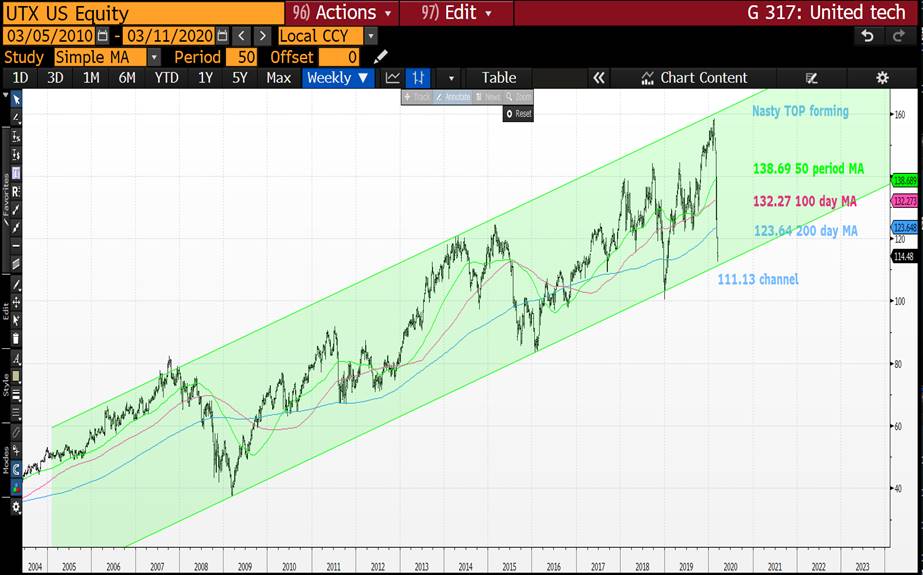This screenshot has width=923, height=575.
Task: Select the 1M range tab
Action: pos(91,78)
